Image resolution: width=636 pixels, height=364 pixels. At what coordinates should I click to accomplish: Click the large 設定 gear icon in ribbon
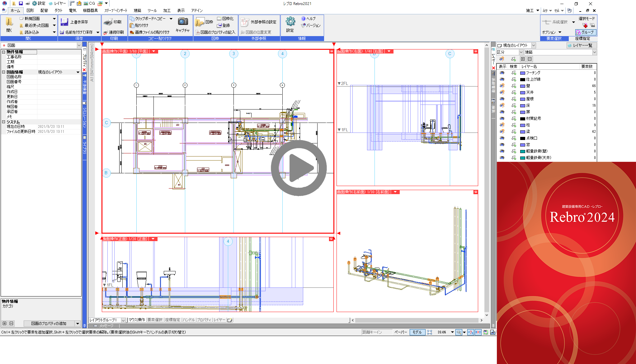coord(290,21)
